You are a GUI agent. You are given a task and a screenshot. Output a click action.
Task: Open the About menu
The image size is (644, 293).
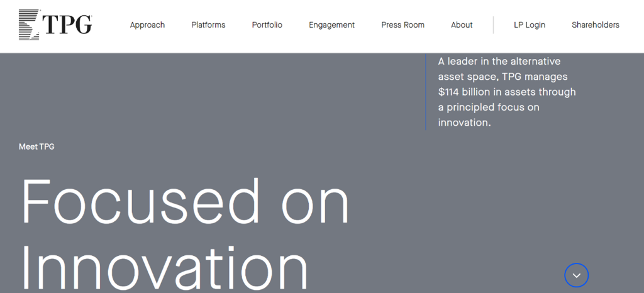tap(462, 25)
